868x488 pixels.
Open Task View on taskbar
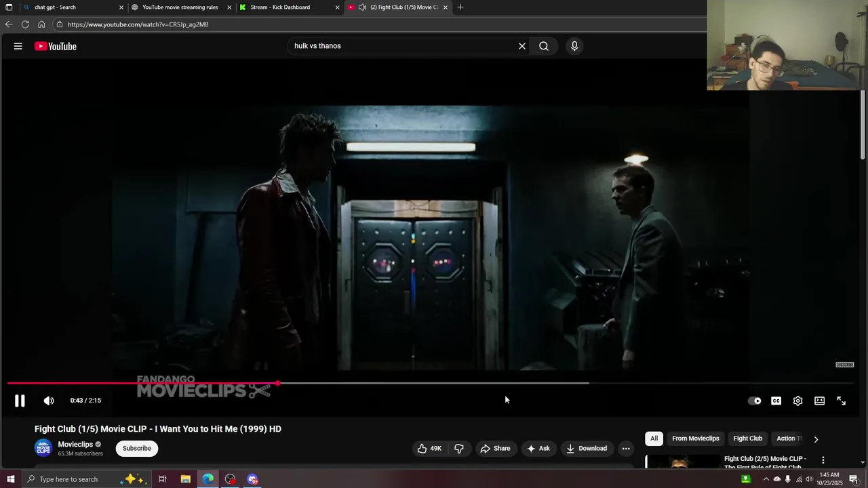163,479
